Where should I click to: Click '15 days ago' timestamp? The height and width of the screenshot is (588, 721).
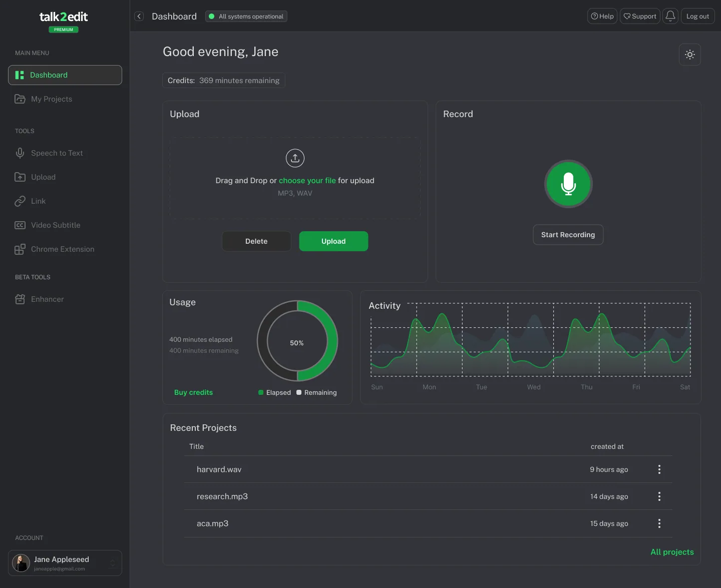click(x=609, y=523)
